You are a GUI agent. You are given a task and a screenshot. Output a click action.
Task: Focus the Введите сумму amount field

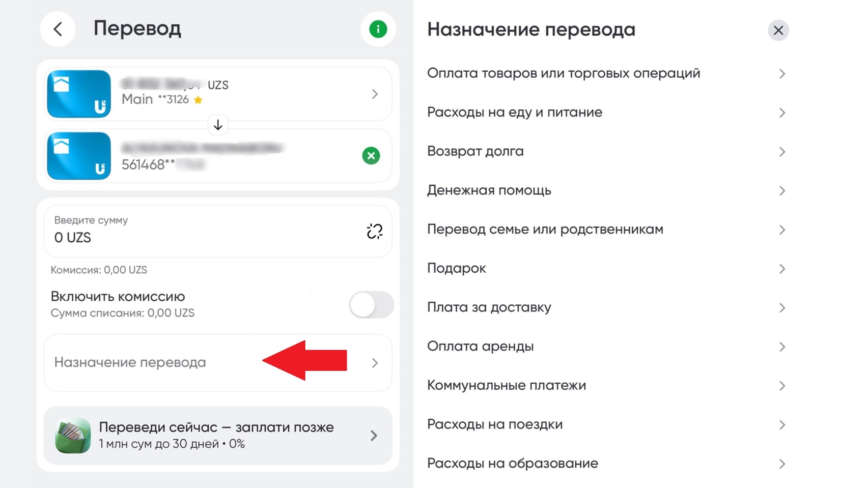click(204, 232)
